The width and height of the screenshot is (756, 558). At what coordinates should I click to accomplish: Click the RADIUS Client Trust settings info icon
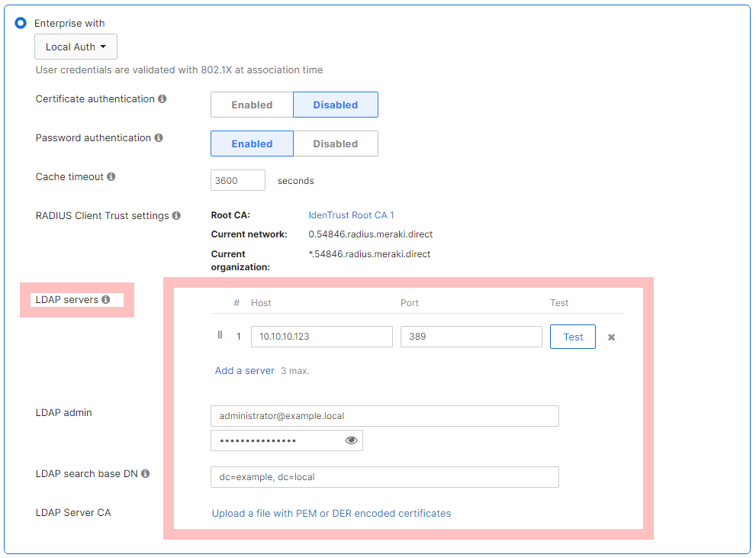[177, 215]
